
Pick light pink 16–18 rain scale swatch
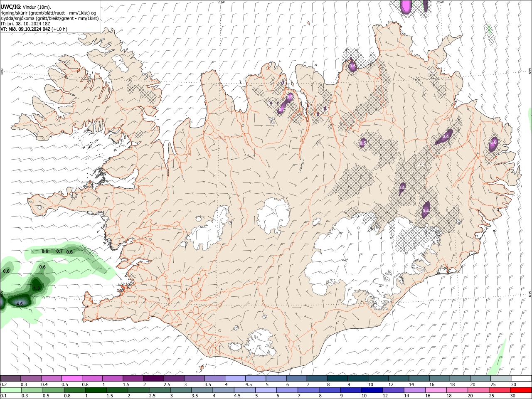click(436, 390)
